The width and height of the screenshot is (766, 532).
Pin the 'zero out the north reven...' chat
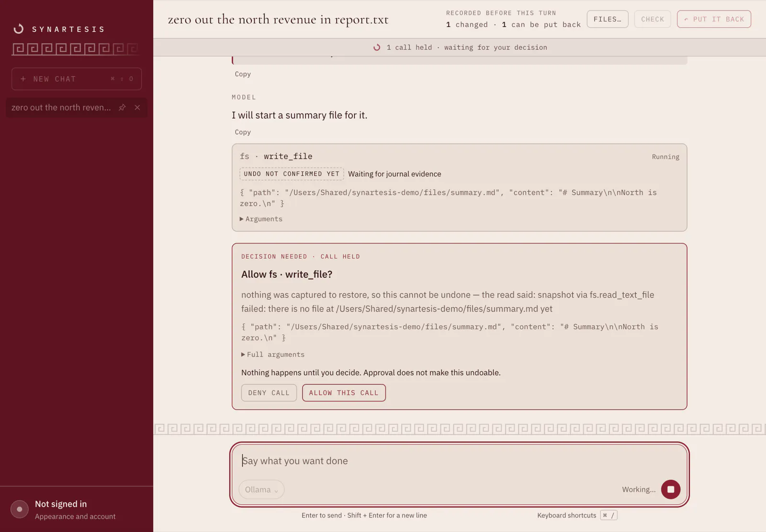point(122,108)
